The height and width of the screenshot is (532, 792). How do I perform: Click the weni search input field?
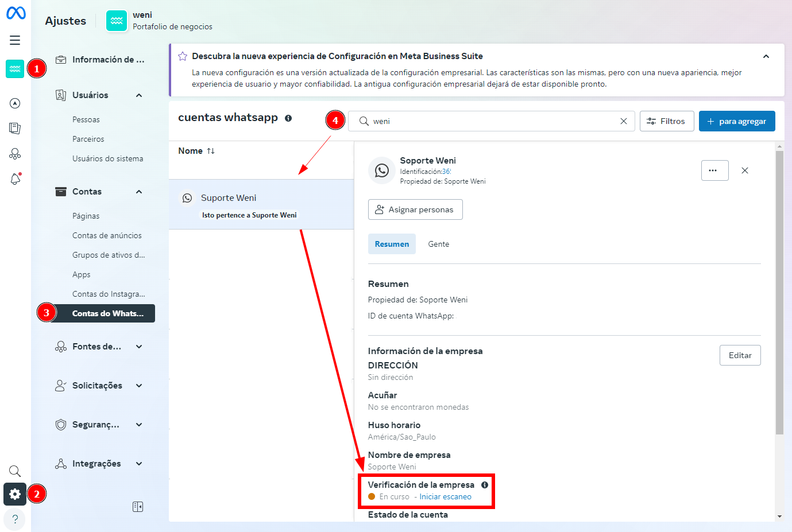(x=494, y=121)
